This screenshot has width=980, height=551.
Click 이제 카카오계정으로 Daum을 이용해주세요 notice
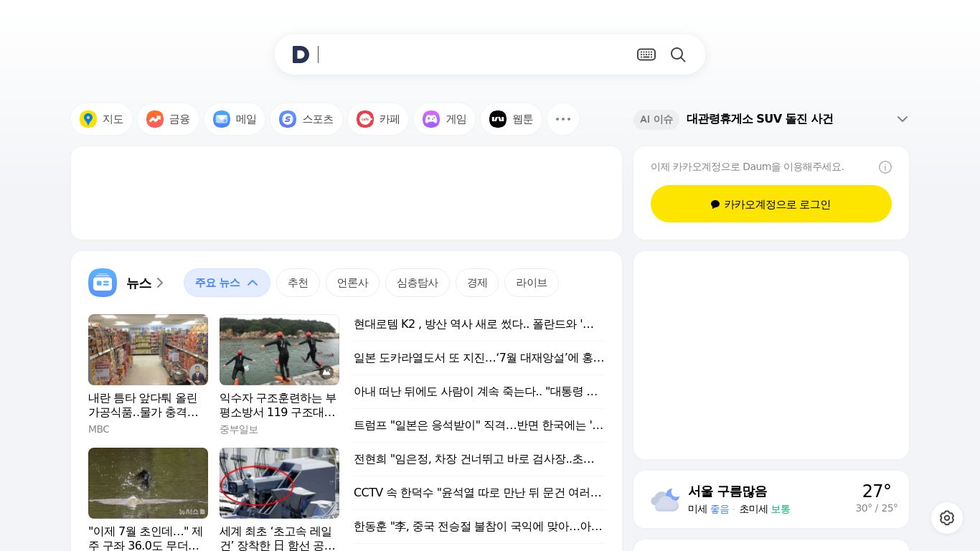(x=747, y=166)
